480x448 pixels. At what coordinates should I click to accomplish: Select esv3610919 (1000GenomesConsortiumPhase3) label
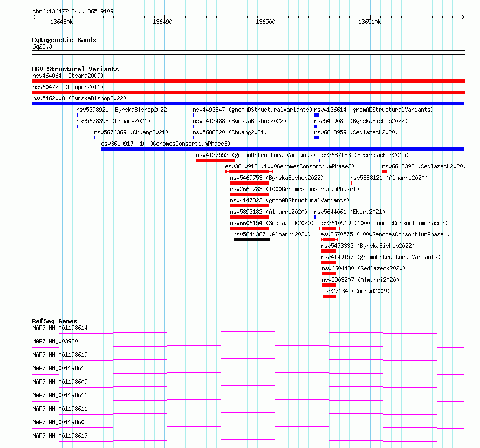pyautogui.click(x=383, y=223)
